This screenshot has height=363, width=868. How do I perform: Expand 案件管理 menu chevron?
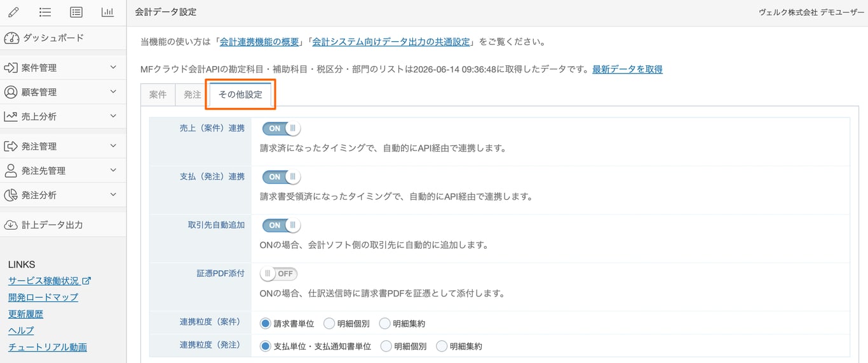113,67
